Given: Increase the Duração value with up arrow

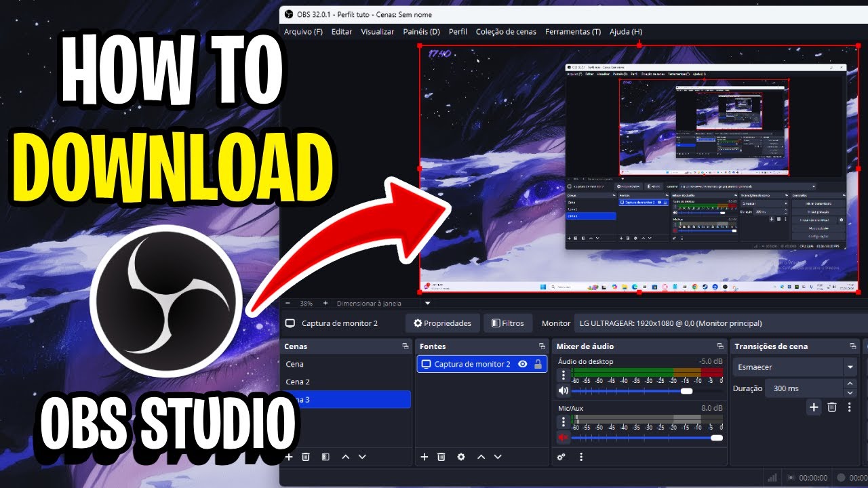Looking at the screenshot, I should 850,384.
